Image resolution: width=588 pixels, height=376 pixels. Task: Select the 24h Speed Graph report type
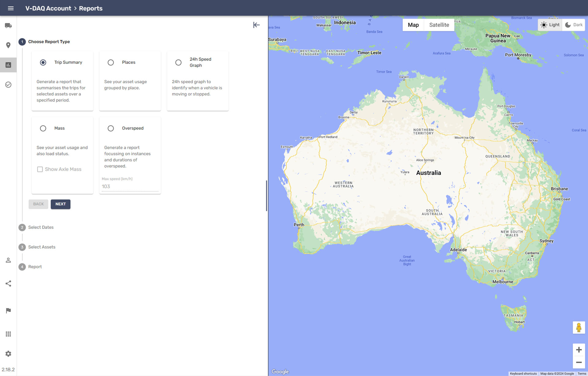178,62
